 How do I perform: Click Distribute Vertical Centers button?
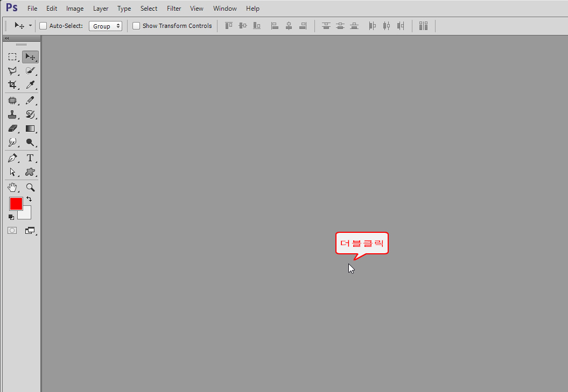click(340, 26)
